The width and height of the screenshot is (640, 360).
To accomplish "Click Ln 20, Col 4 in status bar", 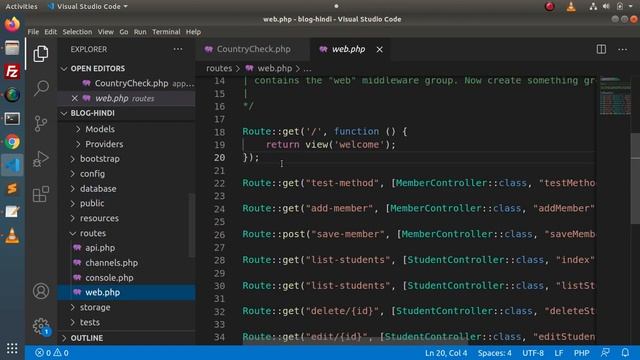I will (446, 353).
